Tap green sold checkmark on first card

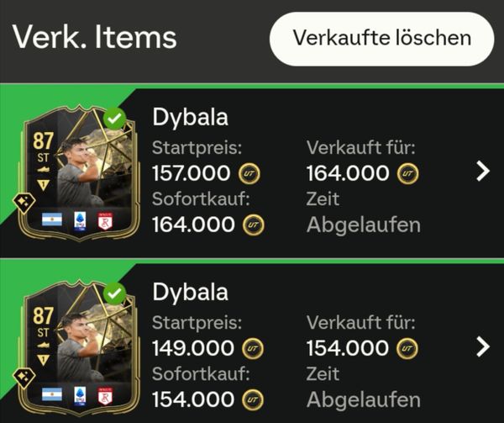pyautogui.click(x=114, y=119)
